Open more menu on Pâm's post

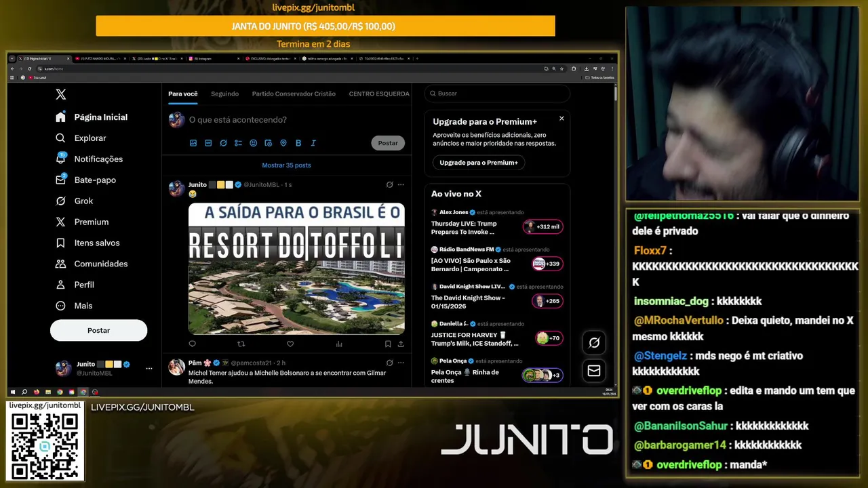401,363
